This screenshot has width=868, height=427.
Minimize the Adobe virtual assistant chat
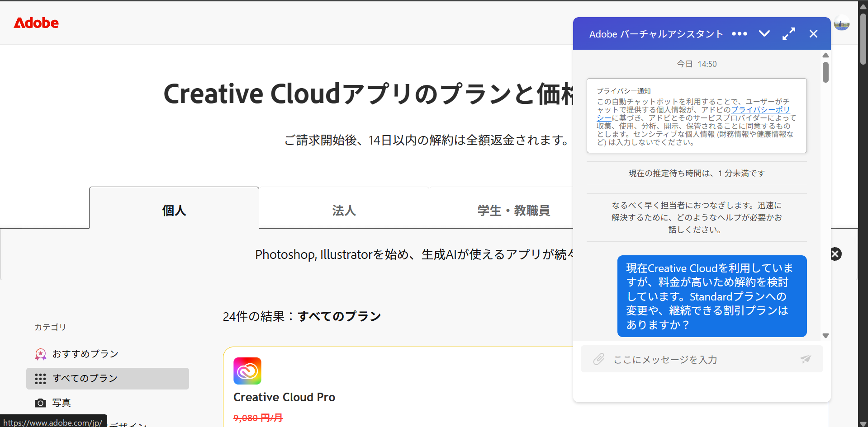point(764,33)
